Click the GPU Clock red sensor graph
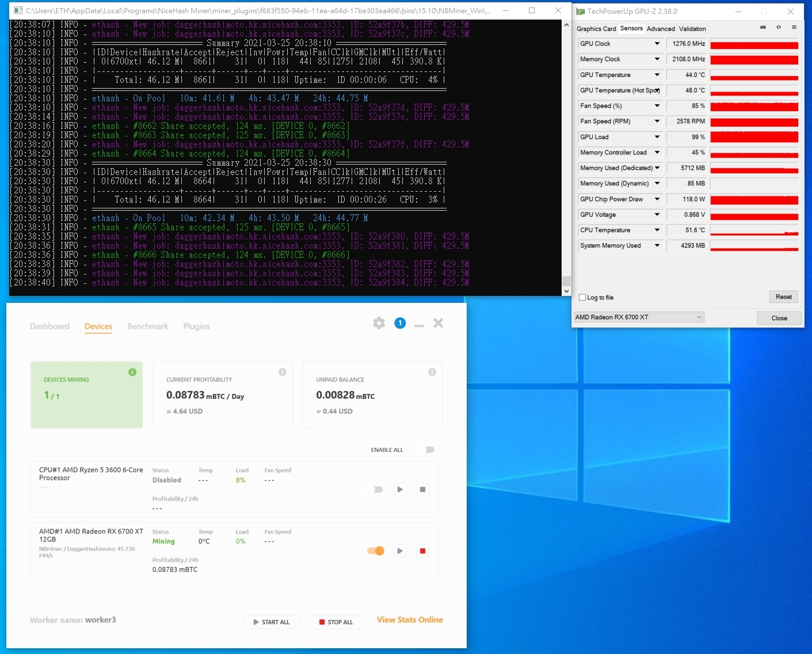Screen dimensions: 812x654 click(x=754, y=44)
